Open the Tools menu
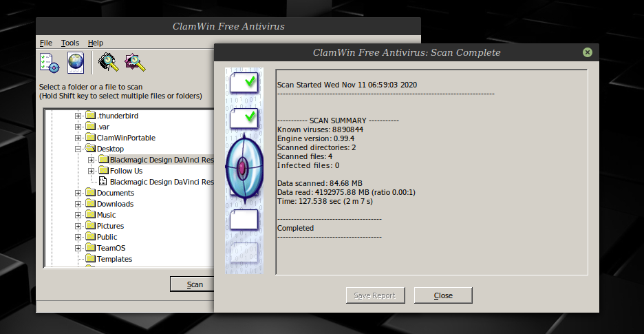 tap(69, 43)
